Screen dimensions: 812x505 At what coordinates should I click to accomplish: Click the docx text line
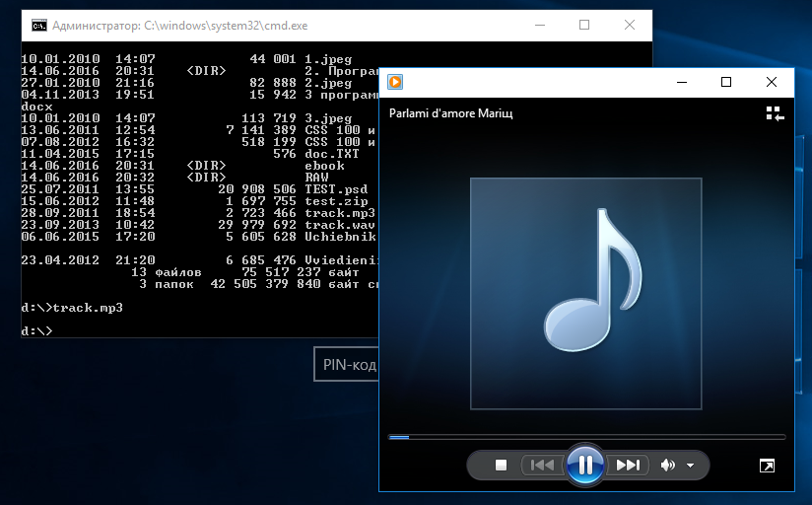coord(36,107)
